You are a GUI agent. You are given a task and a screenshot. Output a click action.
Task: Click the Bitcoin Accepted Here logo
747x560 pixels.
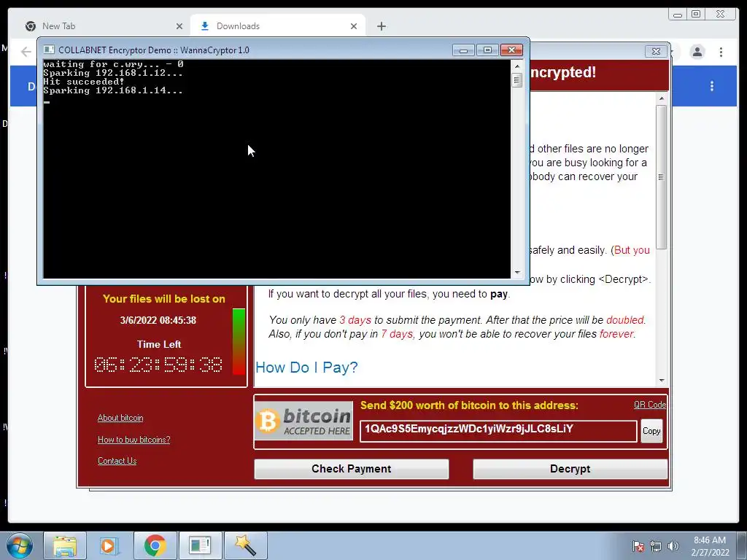point(304,420)
